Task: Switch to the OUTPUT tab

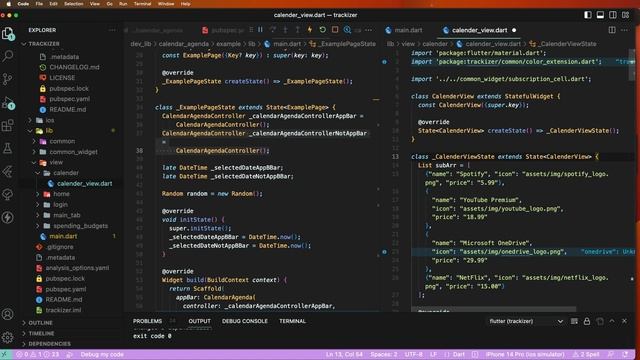Action: (200, 321)
